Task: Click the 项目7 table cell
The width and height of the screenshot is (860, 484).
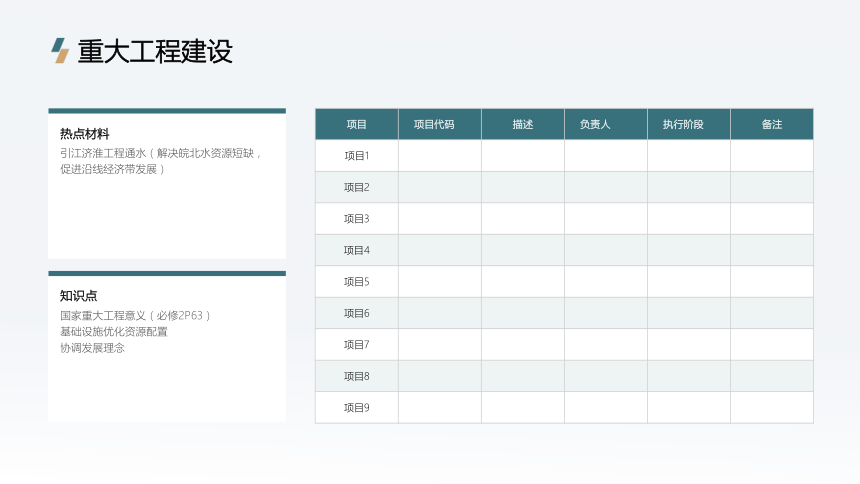Action: (357, 345)
